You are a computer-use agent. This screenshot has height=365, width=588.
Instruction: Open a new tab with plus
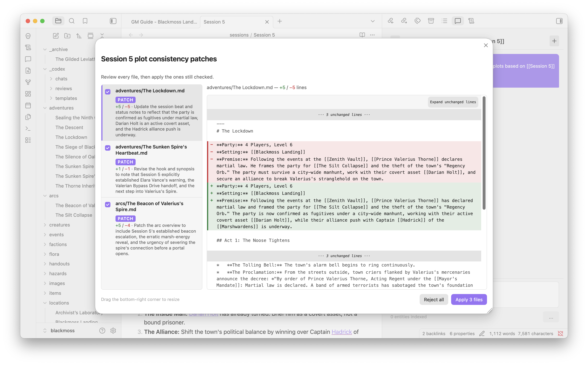(280, 21)
